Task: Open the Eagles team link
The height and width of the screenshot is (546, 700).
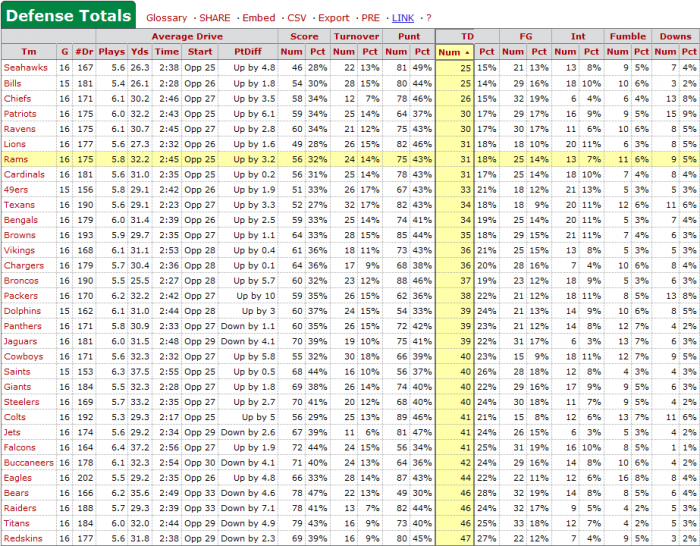Action: [x=18, y=478]
